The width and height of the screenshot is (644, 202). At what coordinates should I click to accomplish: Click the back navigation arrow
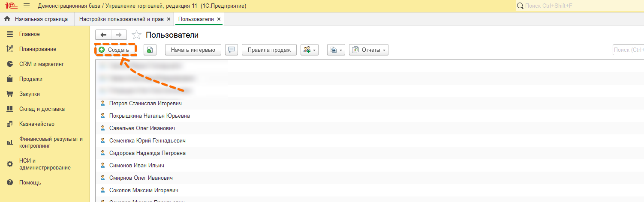[x=103, y=35]
